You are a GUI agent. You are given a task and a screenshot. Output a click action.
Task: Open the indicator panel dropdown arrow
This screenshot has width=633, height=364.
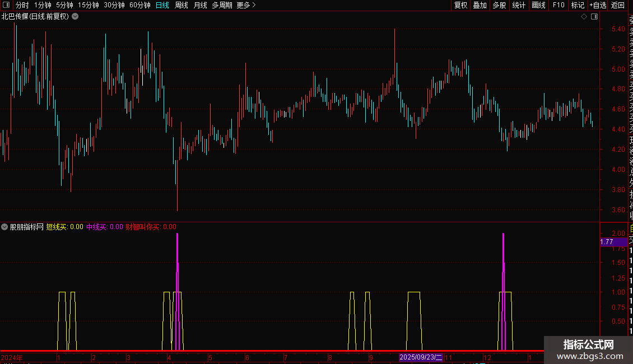coord(4,227)
